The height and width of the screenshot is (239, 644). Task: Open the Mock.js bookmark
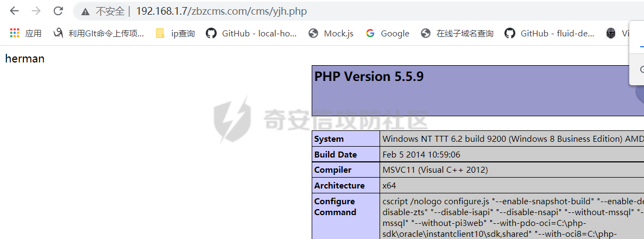(331, 33)
